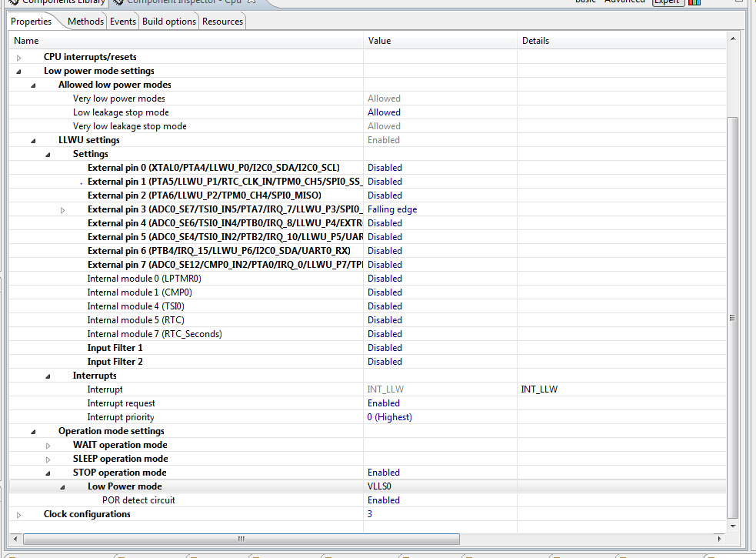Toggle Input Filter 2 Disabled value

385,362
